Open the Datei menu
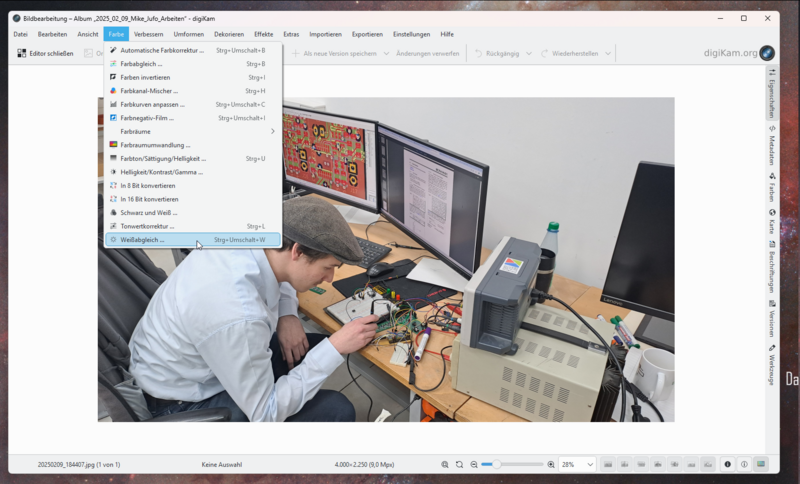 20,34
